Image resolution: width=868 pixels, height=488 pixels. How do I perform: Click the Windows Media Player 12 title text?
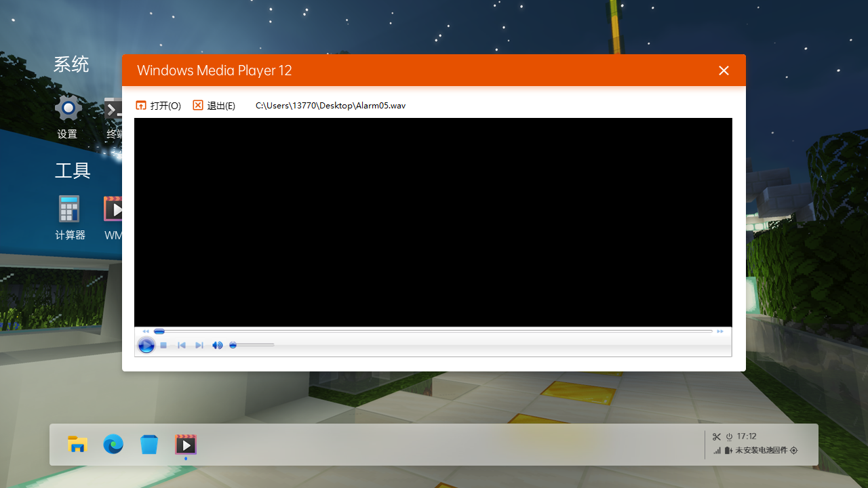(x=214, y=70)
